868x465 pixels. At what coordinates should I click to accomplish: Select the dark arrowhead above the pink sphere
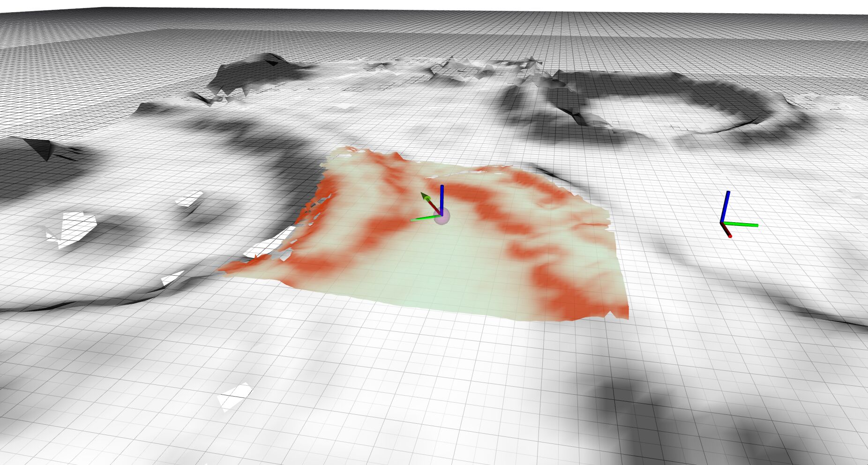(425, 196)
